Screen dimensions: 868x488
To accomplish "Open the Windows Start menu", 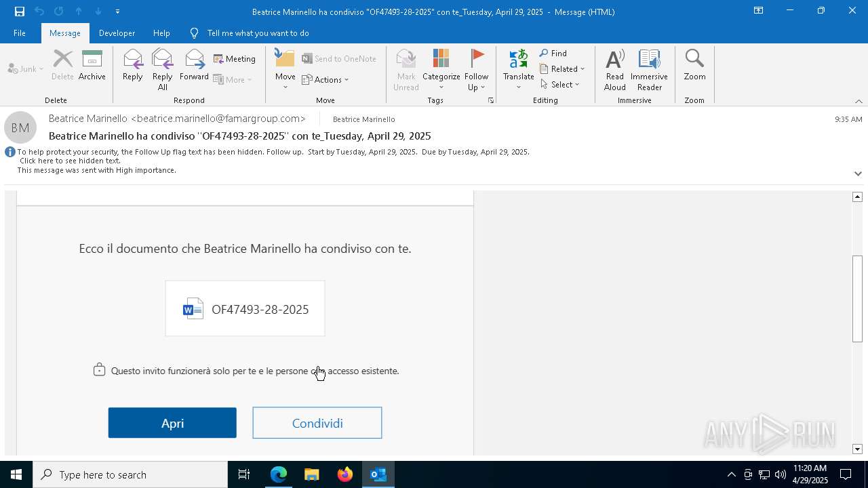I will [x=16, y=474].
